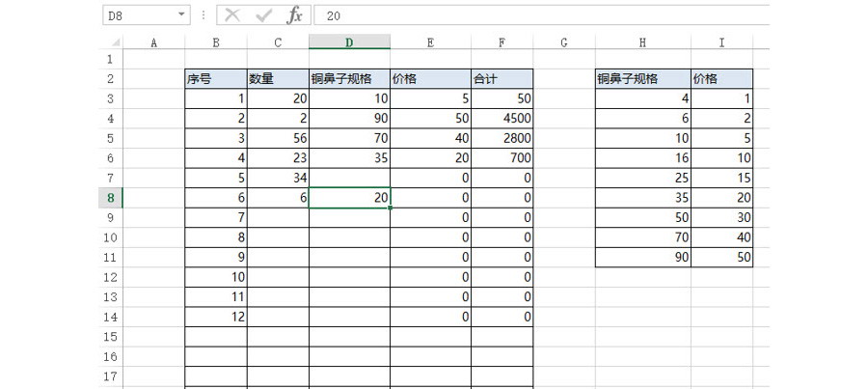This screenshot has height=389, width=868.
Task: Click the 铜鼻子规格 header cell in column D
Action: pos(349,79)
